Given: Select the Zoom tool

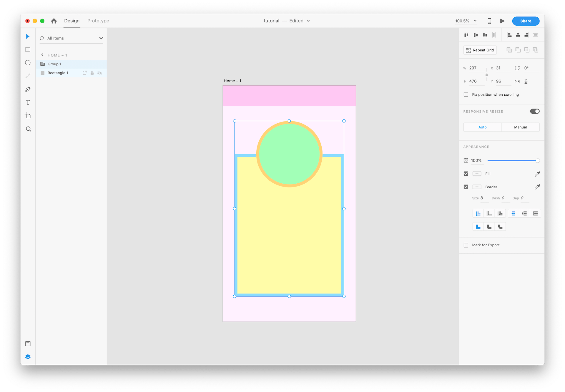Looking at the screenshot, I should [x=29, y=129].
